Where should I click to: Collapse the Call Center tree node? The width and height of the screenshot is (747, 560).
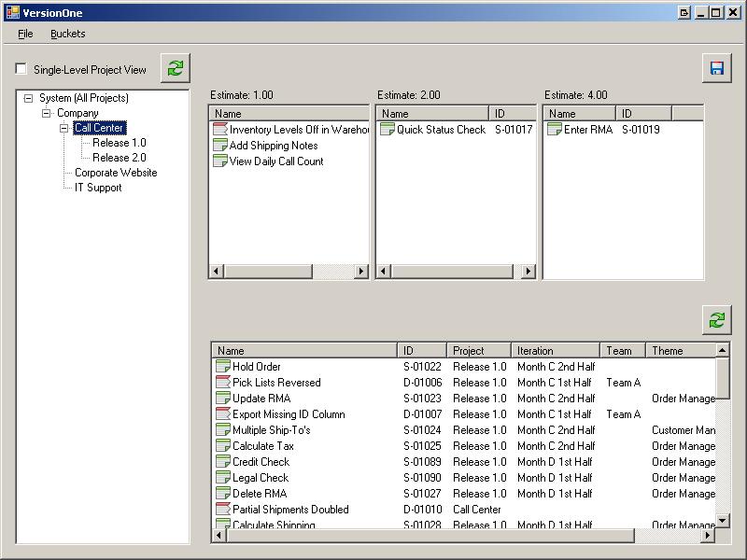pos(63,128)
